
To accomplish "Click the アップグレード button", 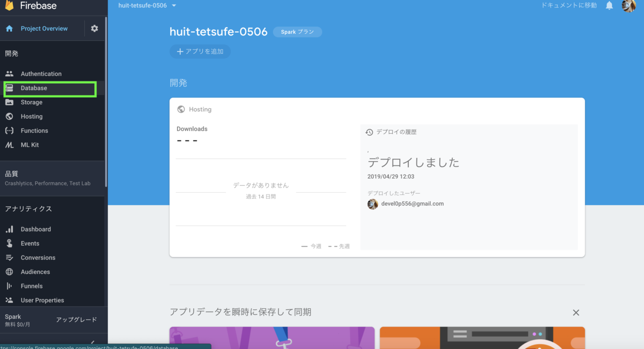I will click(76, 319).
